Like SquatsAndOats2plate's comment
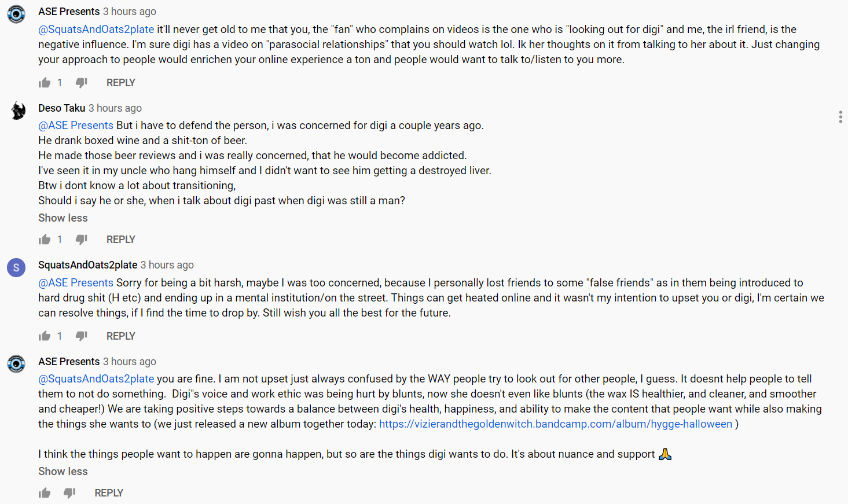Screen dimensions: 848x504 [x=45, y=336]
